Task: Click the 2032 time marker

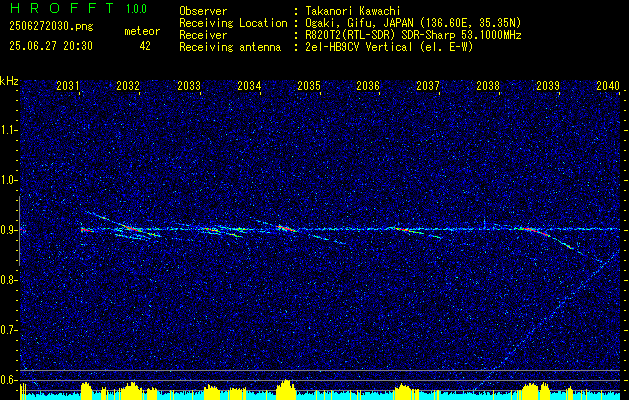Action: (x=128, y=86)
